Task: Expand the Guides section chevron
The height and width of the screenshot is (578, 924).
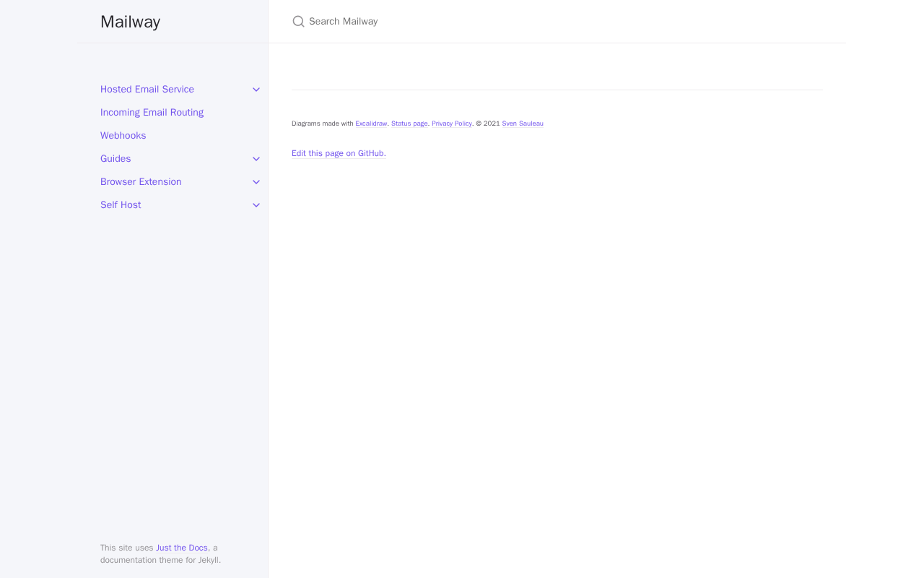Action: pos(256,159)
